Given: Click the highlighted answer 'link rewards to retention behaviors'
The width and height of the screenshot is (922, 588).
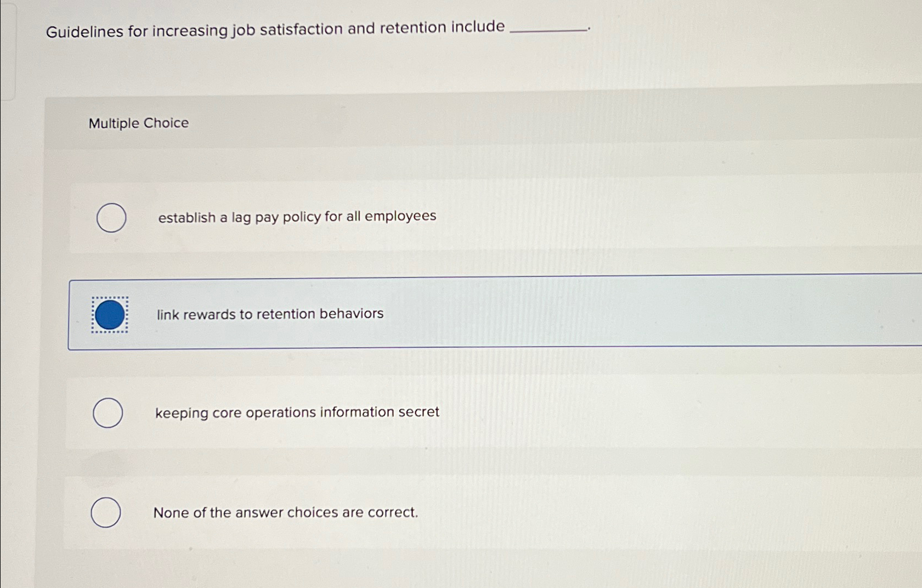Looking at the screenshot, I should (x=270, y=314).
